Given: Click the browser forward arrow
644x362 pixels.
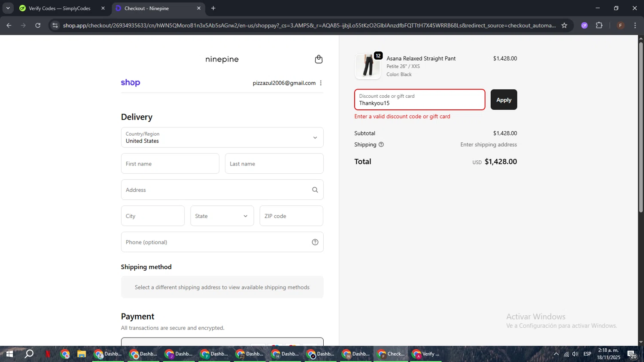Looking at the screenshot, I should point(23,25).
